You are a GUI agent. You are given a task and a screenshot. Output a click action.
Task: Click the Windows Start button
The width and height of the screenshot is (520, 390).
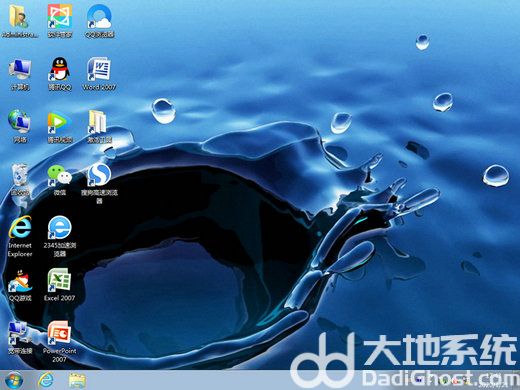[x=14, y=380]
